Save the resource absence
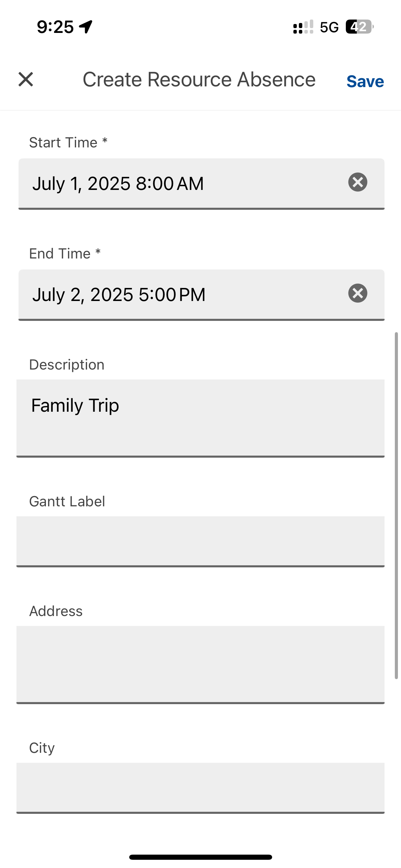This screenshot has width=401, height=868. (x=365, y=82)
